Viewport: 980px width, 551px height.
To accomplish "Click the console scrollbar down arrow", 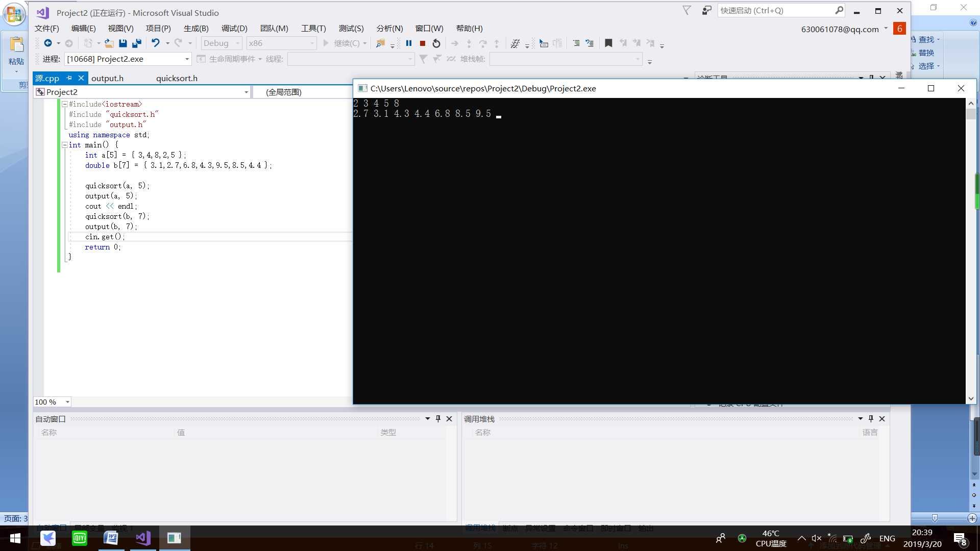I will [x=971, y=399].
